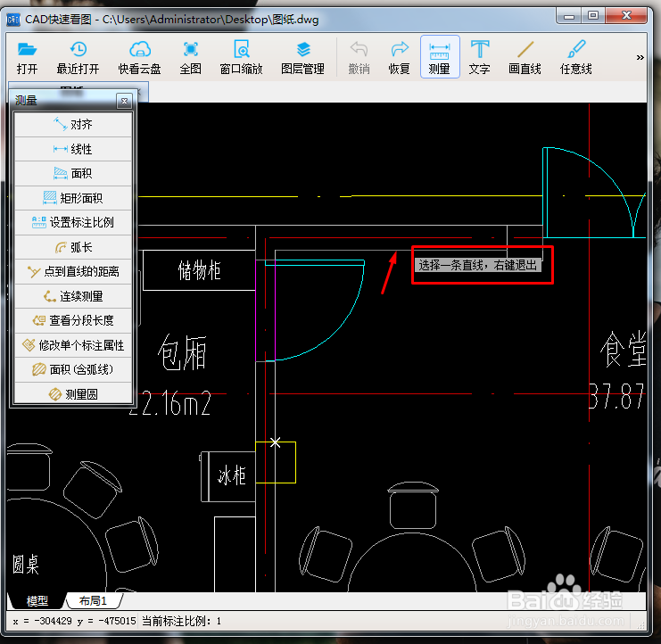The height and width of the screenshot is (644, 661).
Task: Minimize the CAD快速看图 window
Action: 569,16
